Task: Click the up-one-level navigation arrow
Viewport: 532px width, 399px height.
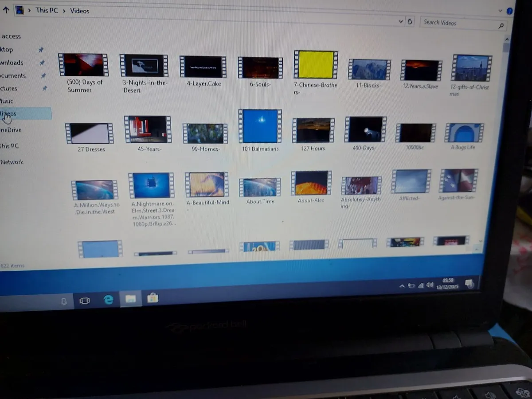Action: [x=5, y=10]
